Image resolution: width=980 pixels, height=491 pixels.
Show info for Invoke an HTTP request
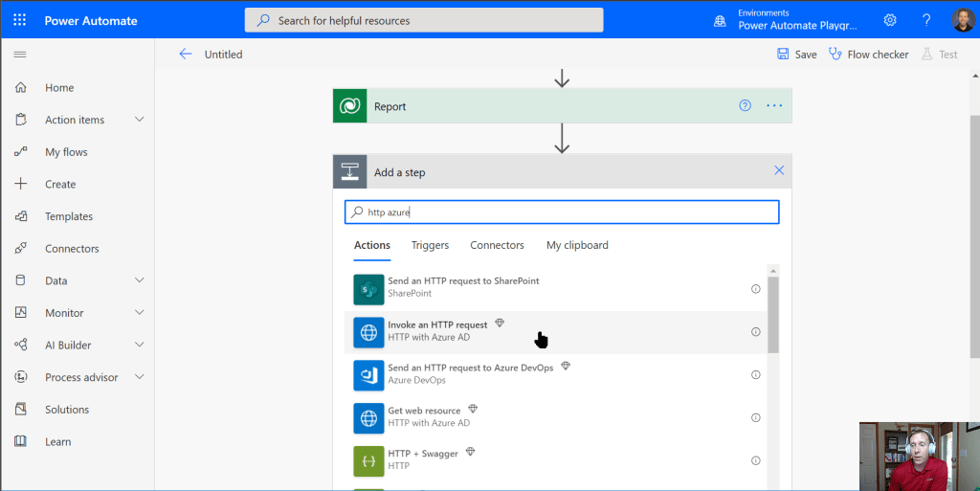point(756,332)
